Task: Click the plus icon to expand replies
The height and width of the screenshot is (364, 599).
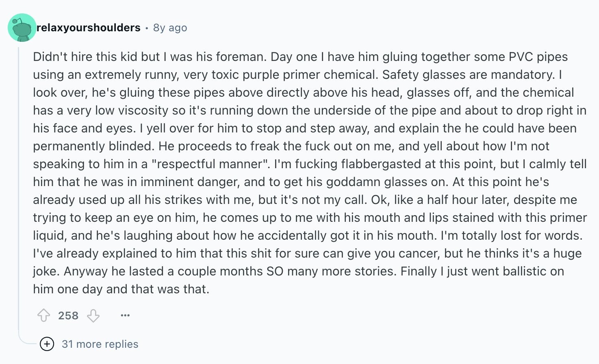Action: [x=47, y=344]
